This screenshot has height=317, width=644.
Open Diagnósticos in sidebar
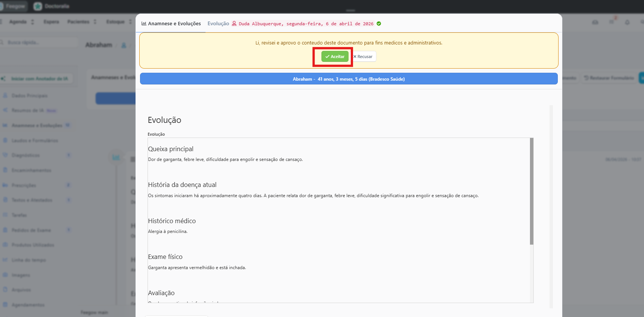[x=26, y=155]
